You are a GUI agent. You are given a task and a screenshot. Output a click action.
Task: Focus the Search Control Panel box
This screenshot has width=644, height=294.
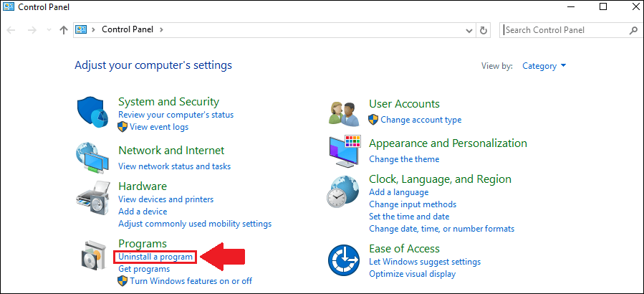pos(564,30)
